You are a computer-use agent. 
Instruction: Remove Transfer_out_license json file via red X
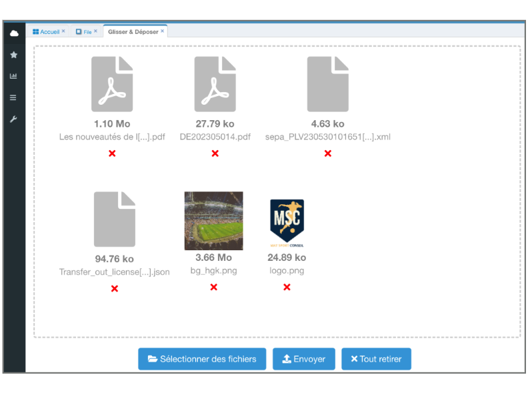115,289
